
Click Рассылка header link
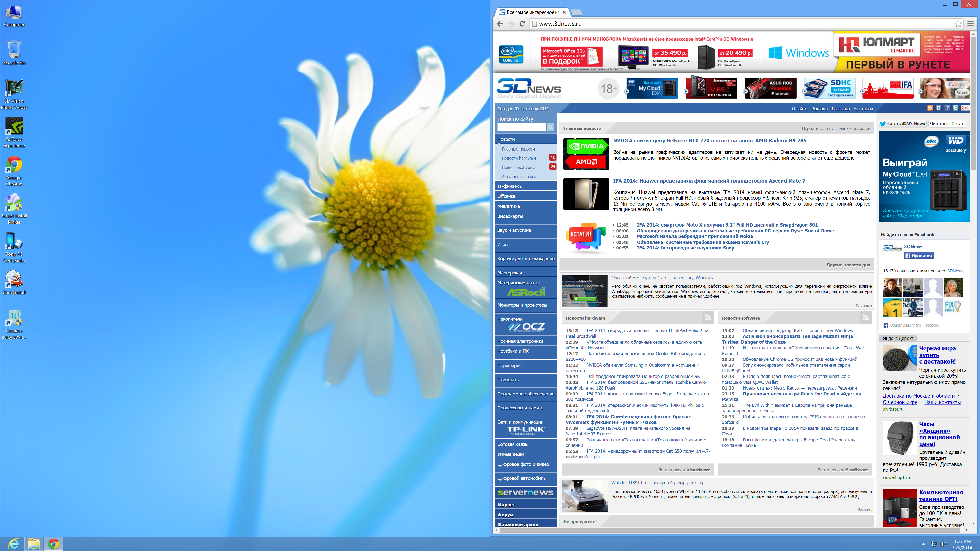click(841, 109)
